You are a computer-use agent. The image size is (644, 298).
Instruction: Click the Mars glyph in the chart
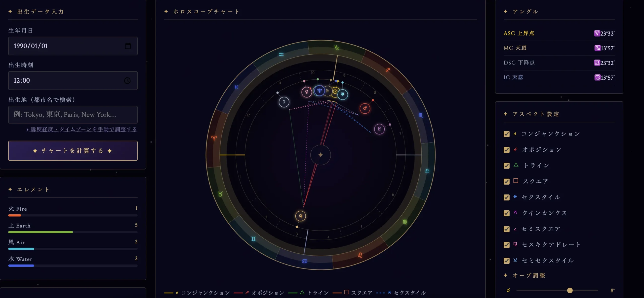(365, 108)
